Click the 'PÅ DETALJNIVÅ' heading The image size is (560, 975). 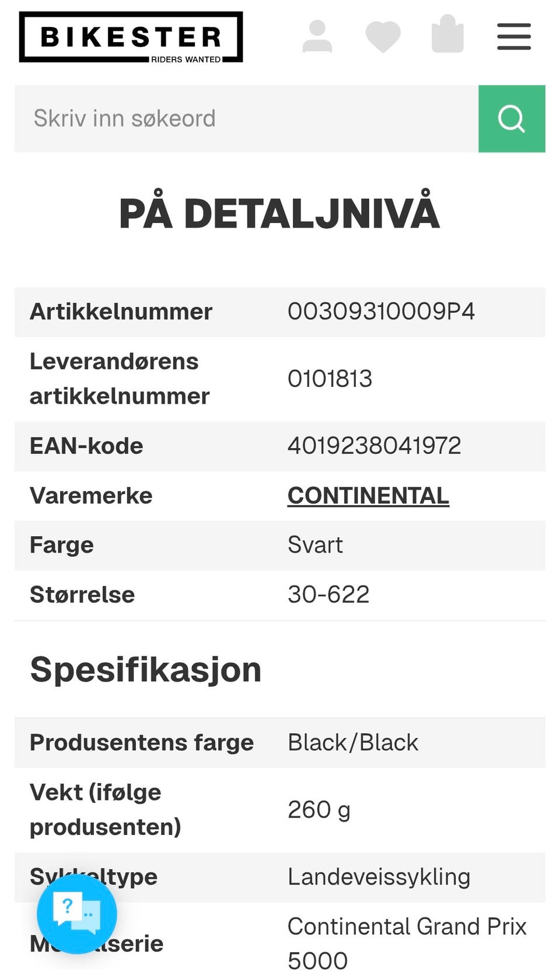pos(279,214)
